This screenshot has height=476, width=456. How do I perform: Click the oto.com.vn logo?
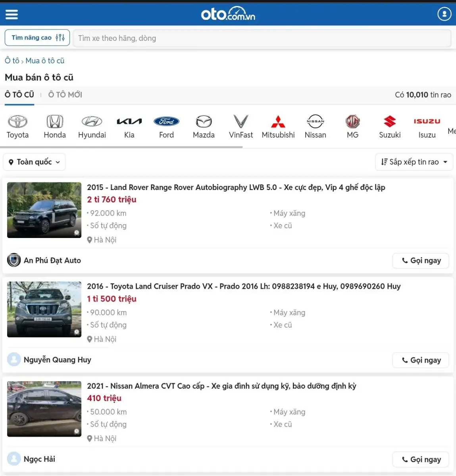[x=227, y=14]
